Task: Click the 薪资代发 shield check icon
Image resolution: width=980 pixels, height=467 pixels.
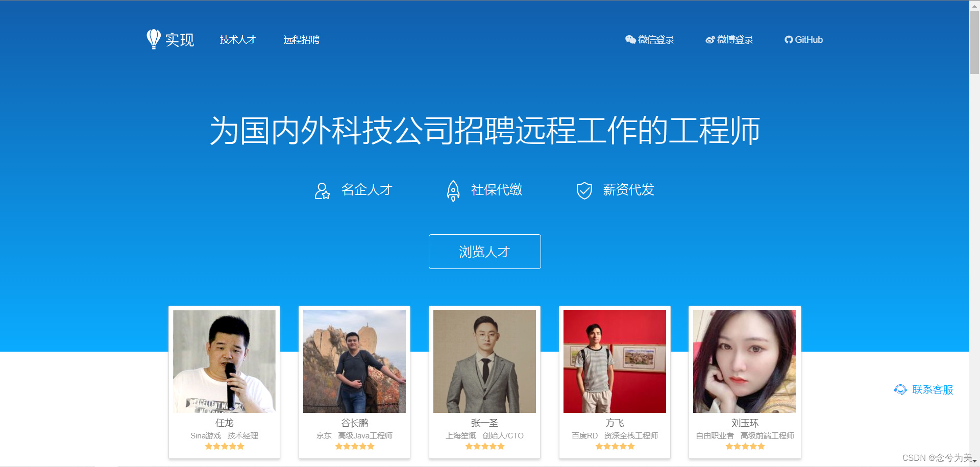Action: click(584, 190)
